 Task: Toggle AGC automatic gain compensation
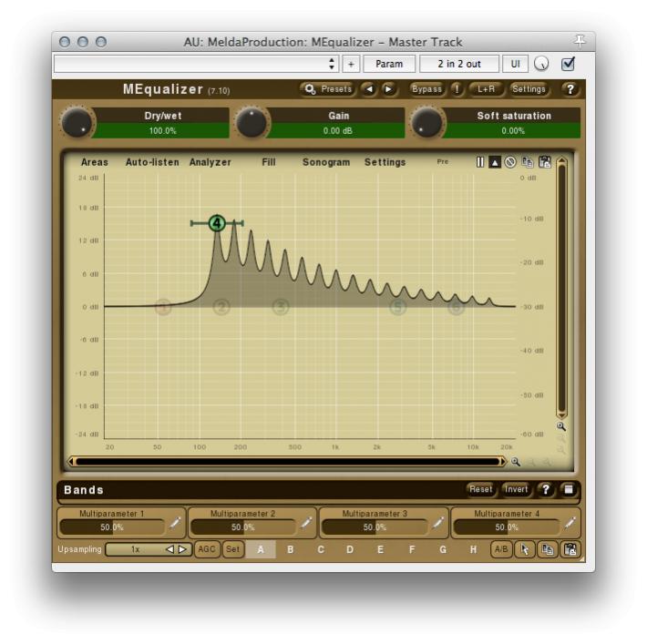click(207, 549)
